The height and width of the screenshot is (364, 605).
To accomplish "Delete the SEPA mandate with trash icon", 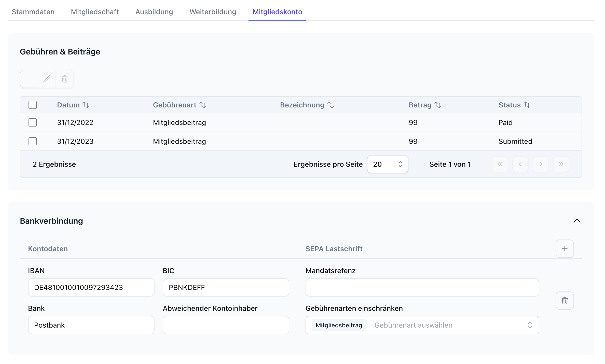I will (565, 301).
